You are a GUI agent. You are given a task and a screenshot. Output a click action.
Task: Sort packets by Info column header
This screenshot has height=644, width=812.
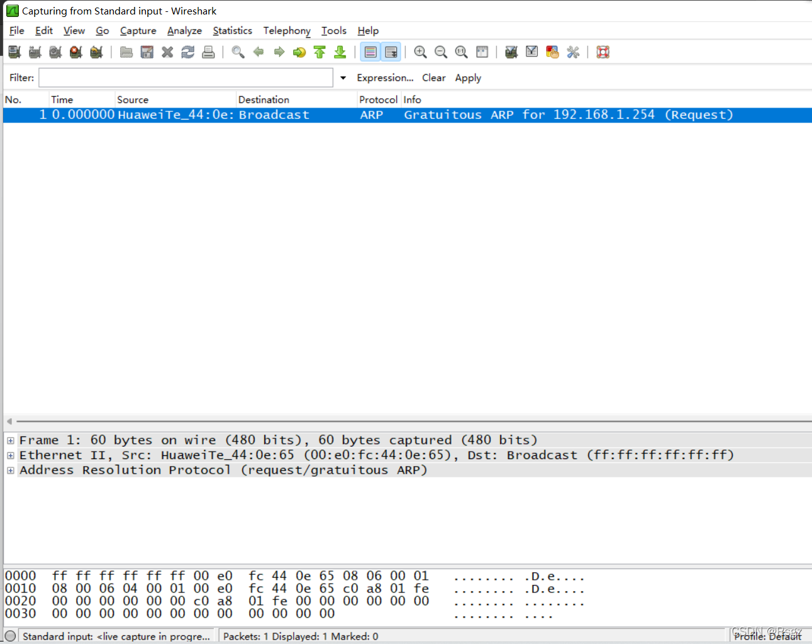[x=607, y=99]
